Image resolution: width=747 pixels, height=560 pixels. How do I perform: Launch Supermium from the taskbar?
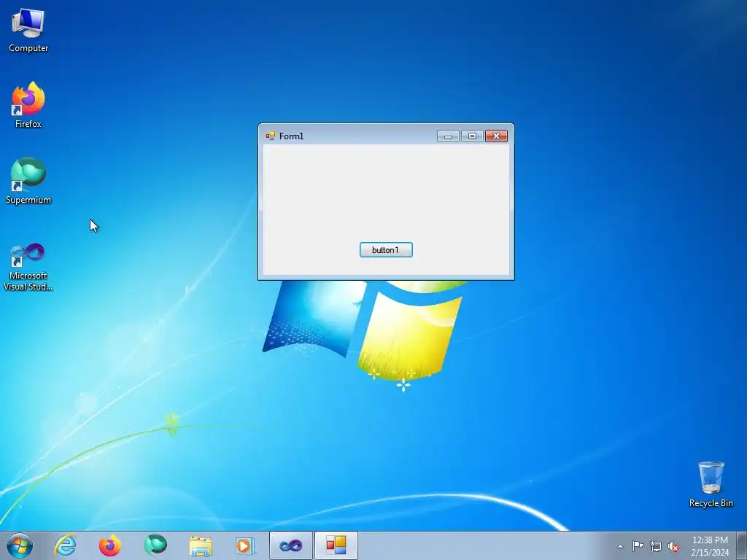155,545
